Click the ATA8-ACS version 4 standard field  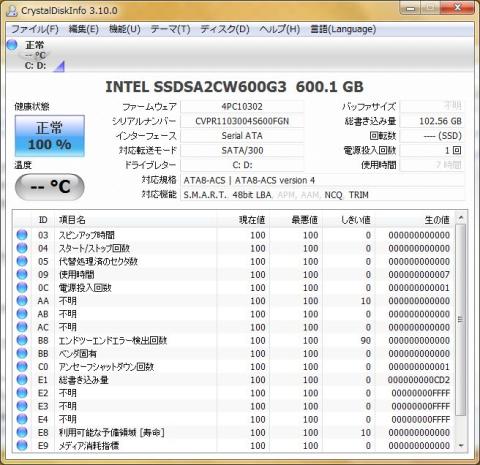coord(322,180)
